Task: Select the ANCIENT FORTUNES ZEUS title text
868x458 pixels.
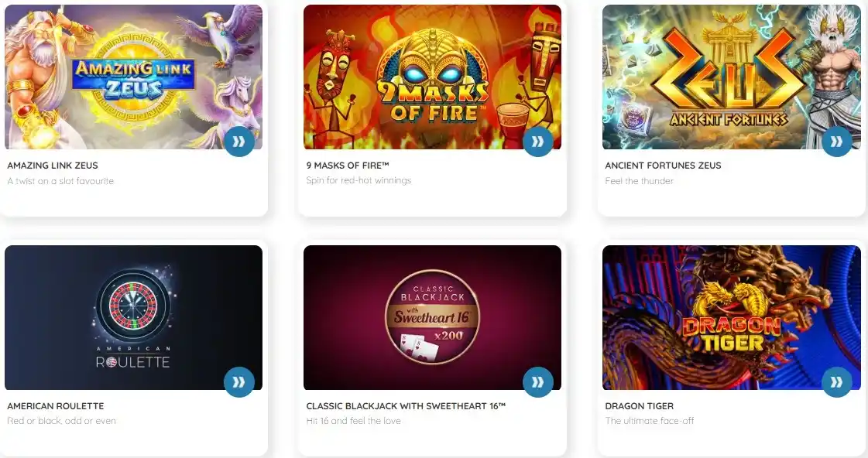Action: pyautogui.click(x=663, y=166)
